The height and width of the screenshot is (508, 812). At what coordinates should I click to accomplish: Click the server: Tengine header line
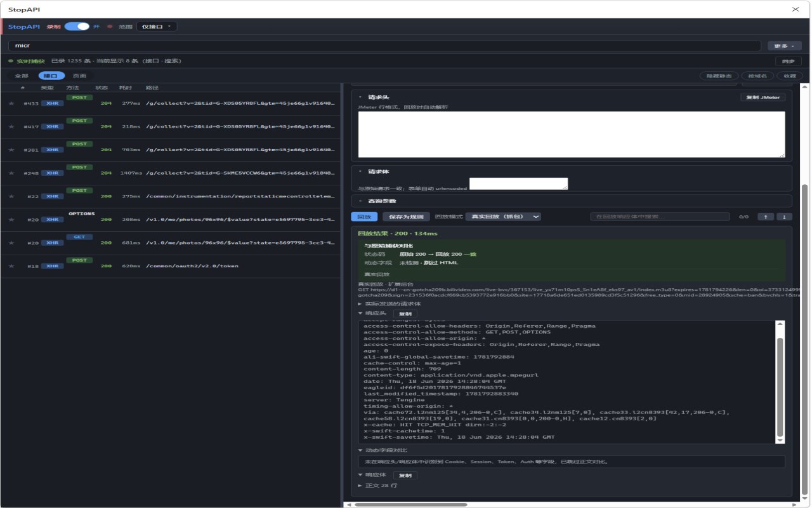[394, 400]
